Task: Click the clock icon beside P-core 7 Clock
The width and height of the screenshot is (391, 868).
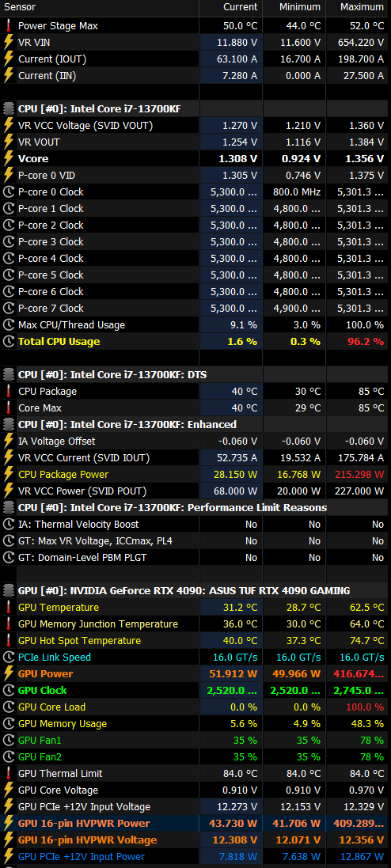Action: 8,309
